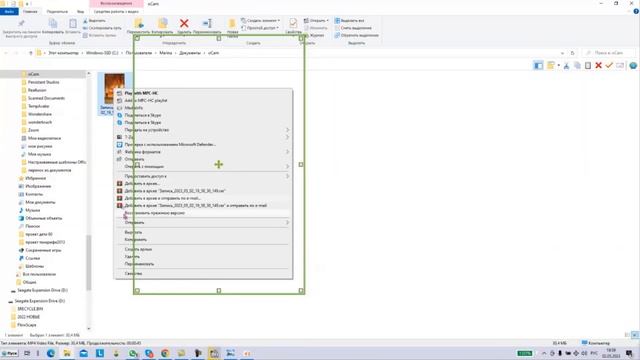Switch to the Share ribbon tab
The width and height of the screenshot is (640, 360).
pyautogui.click(x=57, y=11)
